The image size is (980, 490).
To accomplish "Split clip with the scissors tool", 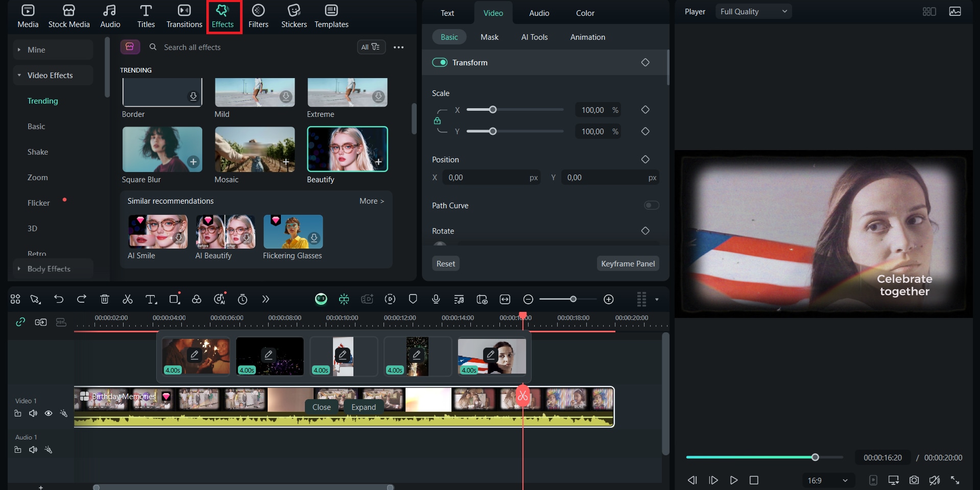I will pos(128,299).
